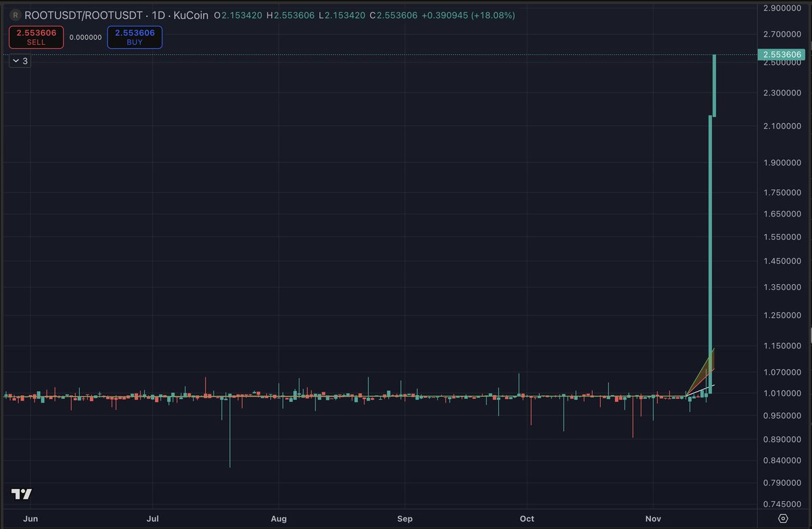The height and width of the screenshot is (529, 812).
Task: Open chart settings gear icon
Action: tap(783, 519)
